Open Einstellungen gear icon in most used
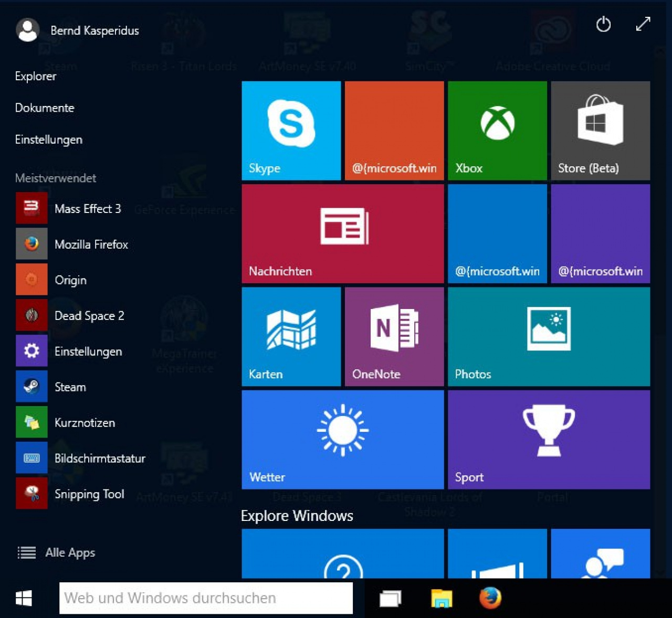 click(31, 351)
